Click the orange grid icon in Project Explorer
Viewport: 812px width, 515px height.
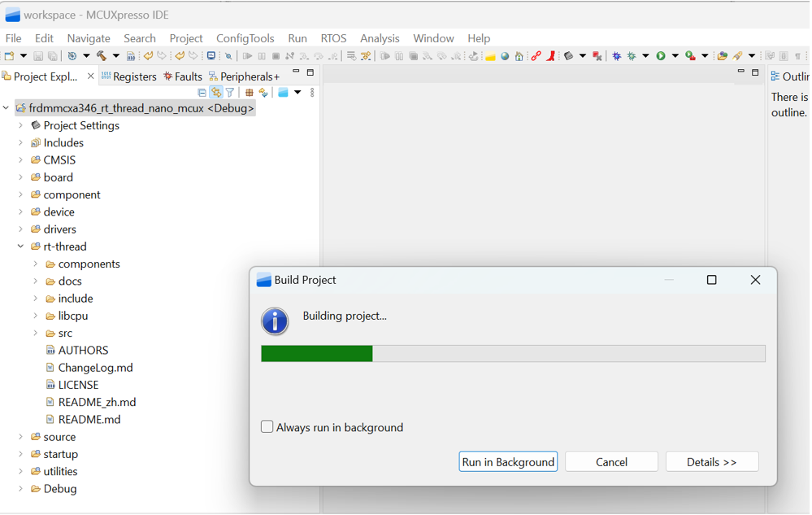(x=249, y=93)
